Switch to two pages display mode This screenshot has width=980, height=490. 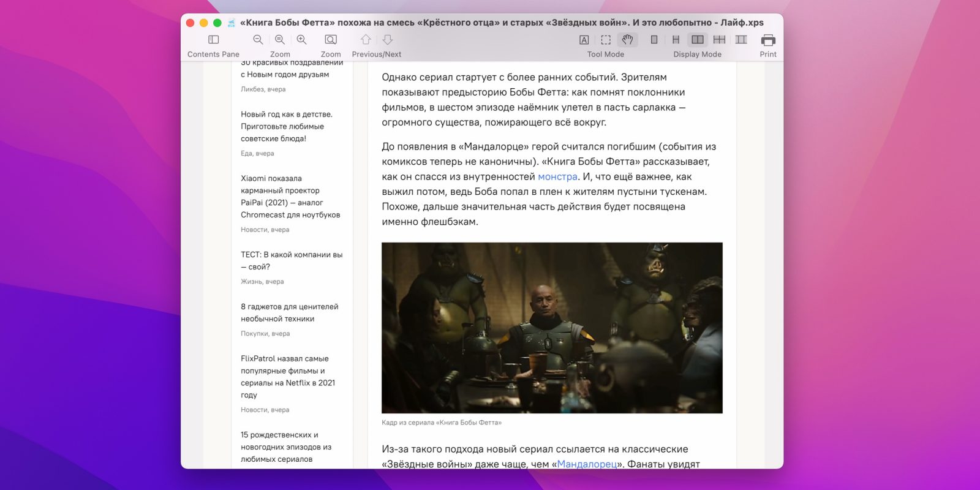coord(698,40)
